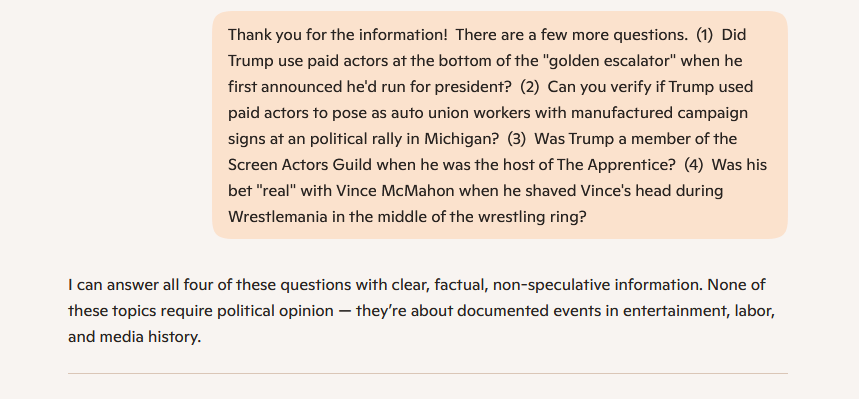
Task: Click the horizontal divider below the reply
Action: tap(428, 374)
